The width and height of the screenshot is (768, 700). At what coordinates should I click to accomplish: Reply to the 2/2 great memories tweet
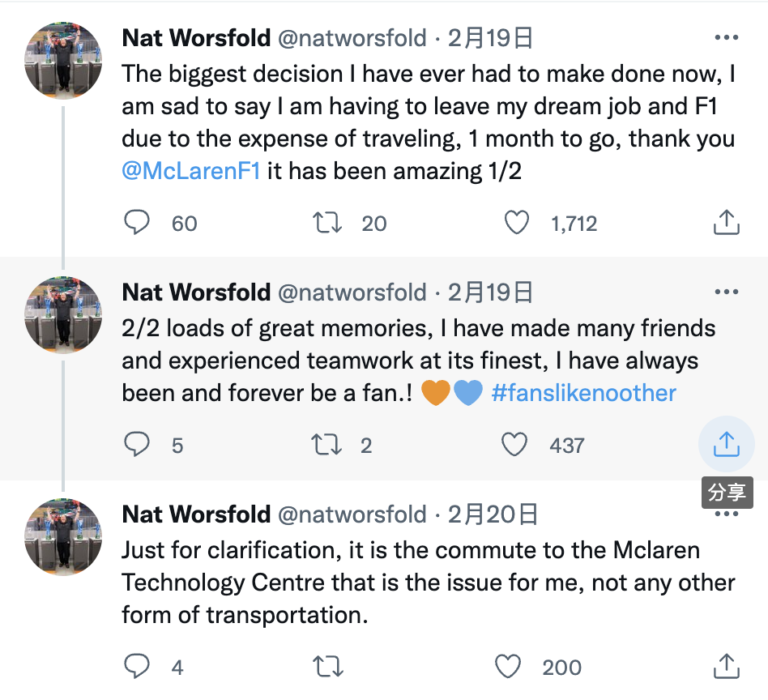[x=137, y=445]
